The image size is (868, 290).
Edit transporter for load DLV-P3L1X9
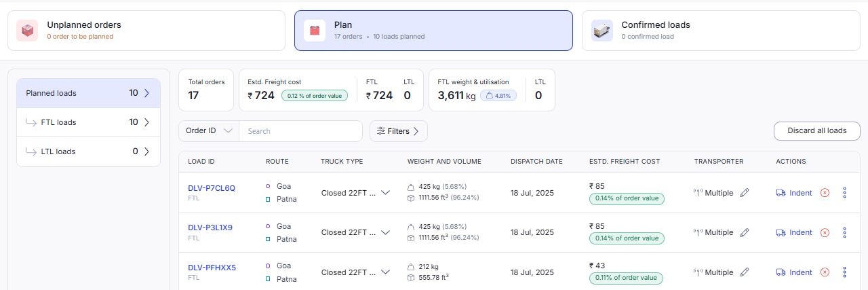click(x=745, y=232)
